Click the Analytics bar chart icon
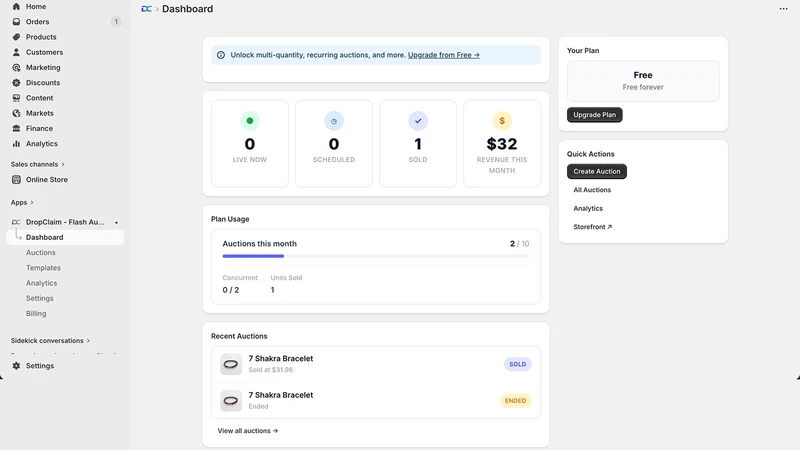Screen dimensions: 800x450 pos(16,144)
